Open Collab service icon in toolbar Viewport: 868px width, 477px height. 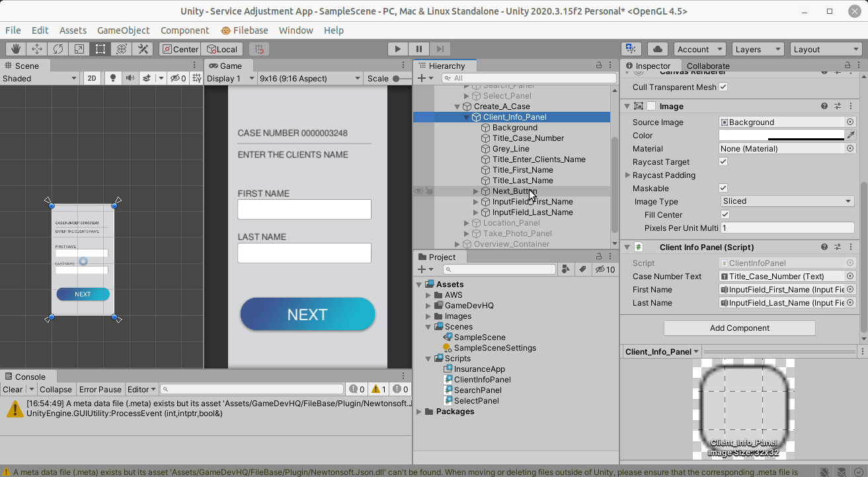click(631, 49)
